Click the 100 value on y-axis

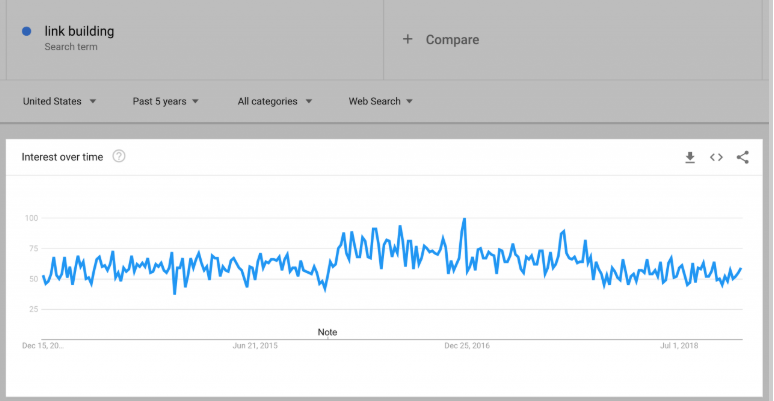[x=30, y=218]
